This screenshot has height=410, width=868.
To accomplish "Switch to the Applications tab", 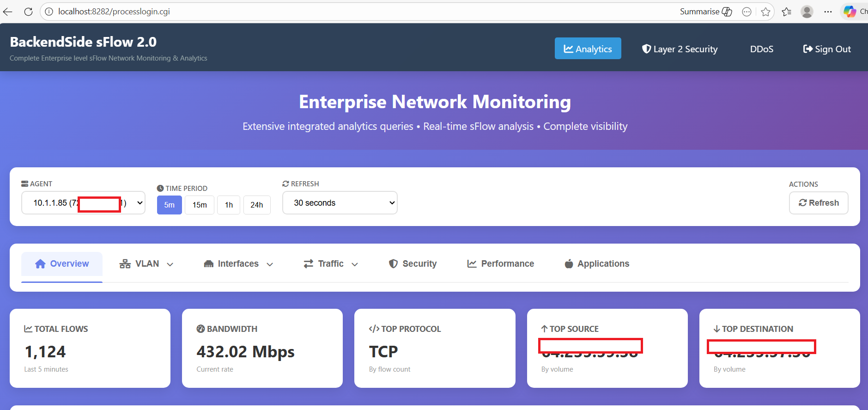I will pos(597,264).
